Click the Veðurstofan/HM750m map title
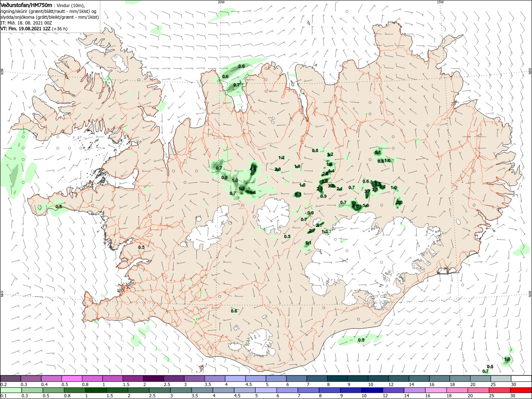Viewport: 532px width, 399px height. [26, 5]
